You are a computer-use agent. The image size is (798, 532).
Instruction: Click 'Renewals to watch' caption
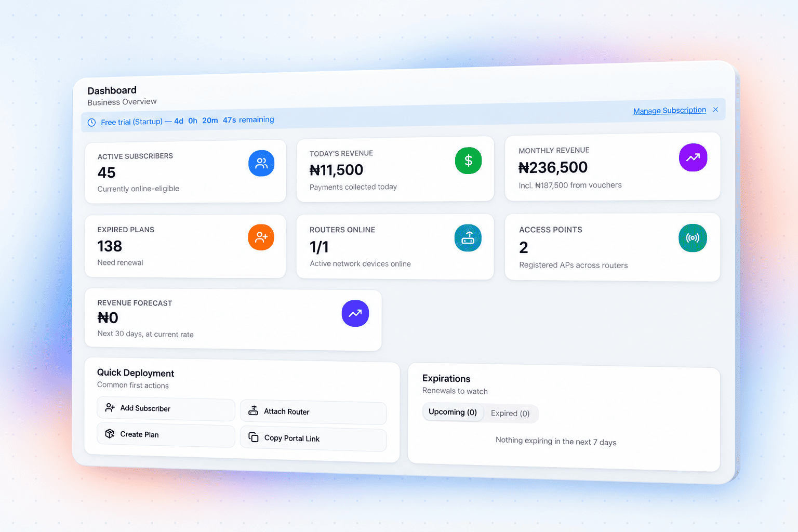pyautogui.click(x=455, y=391)
